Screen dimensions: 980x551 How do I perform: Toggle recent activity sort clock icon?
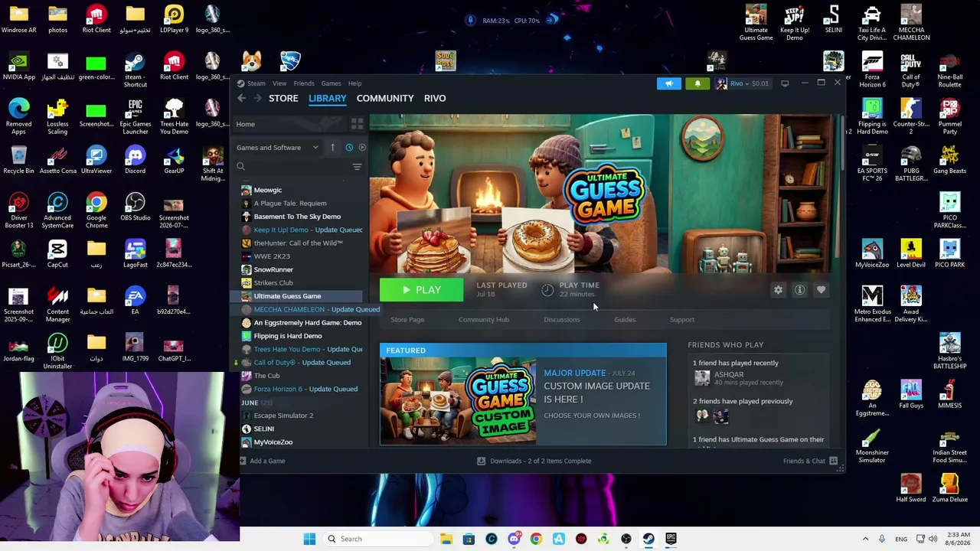pyautogui.click(x=349, y=147)
